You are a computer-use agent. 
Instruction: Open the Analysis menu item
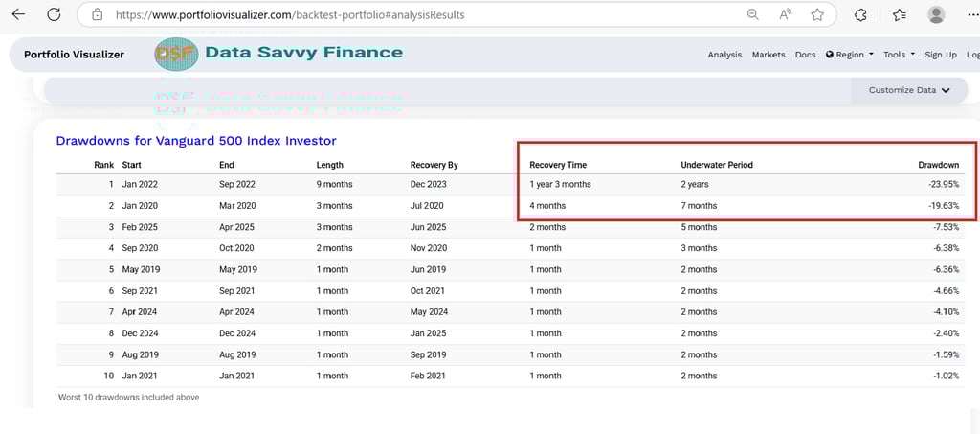coord(724,55)
